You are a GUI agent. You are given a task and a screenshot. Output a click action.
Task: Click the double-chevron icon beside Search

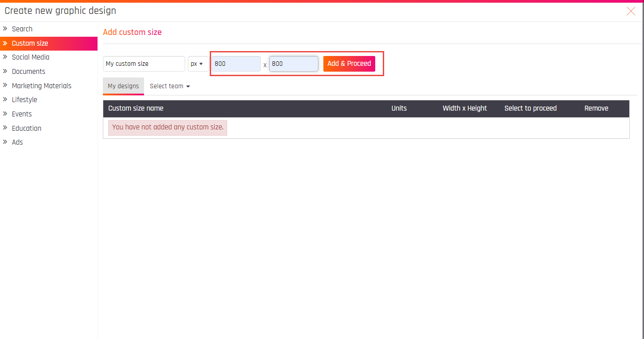pyautogui.click(x=5, y=29)
